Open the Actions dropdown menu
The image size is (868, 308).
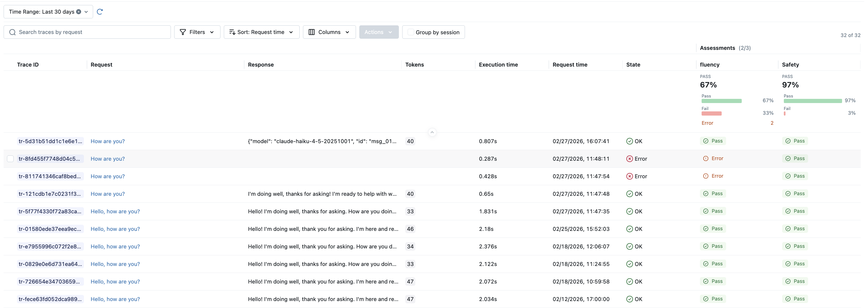(379, 32)
